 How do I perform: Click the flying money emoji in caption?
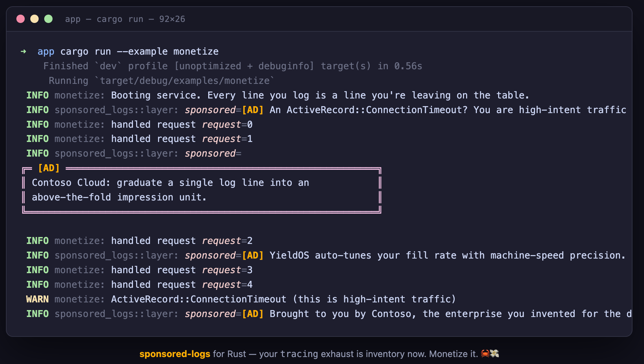click(494, 354)
